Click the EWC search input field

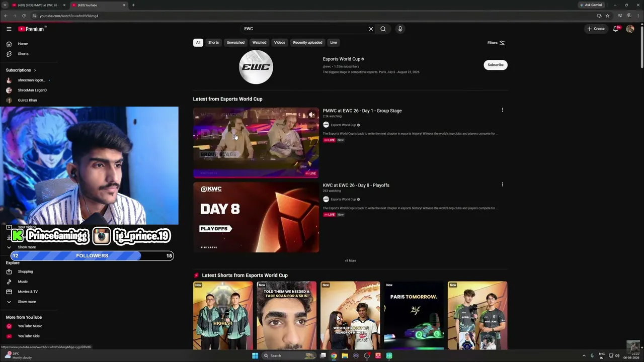[x=304, y=29]
